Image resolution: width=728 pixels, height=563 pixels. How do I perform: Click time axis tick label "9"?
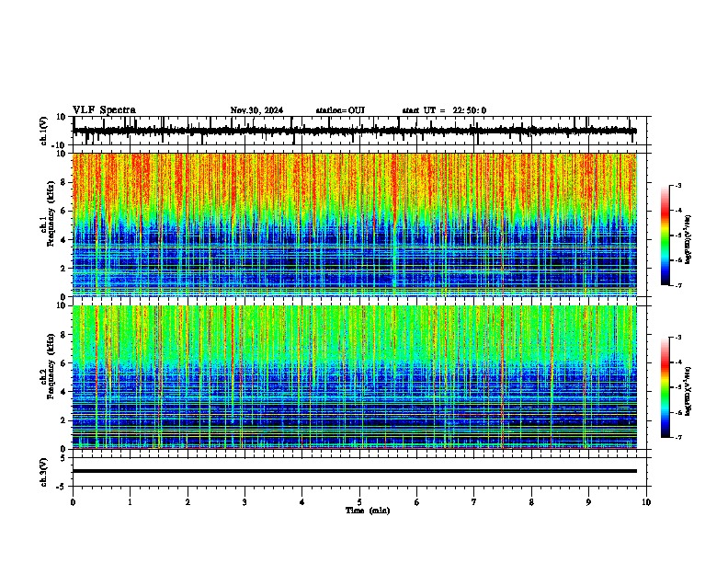588,502
